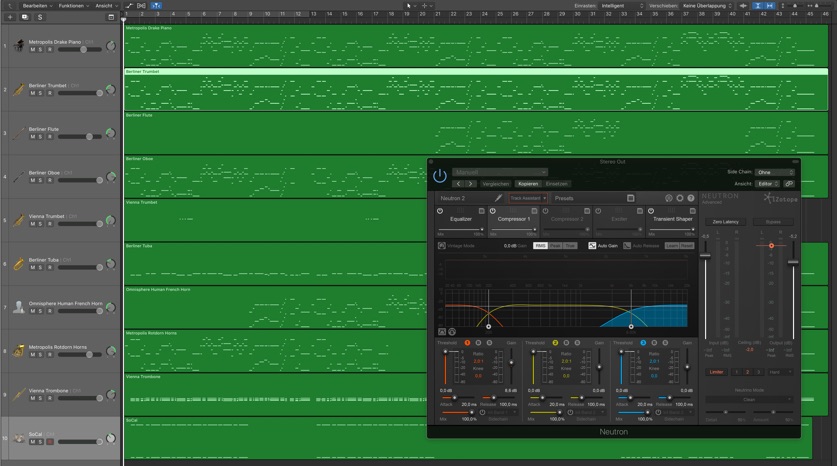837x466 pixels.
Task: Click the Zero Latency button
Action: pos(725,222)
